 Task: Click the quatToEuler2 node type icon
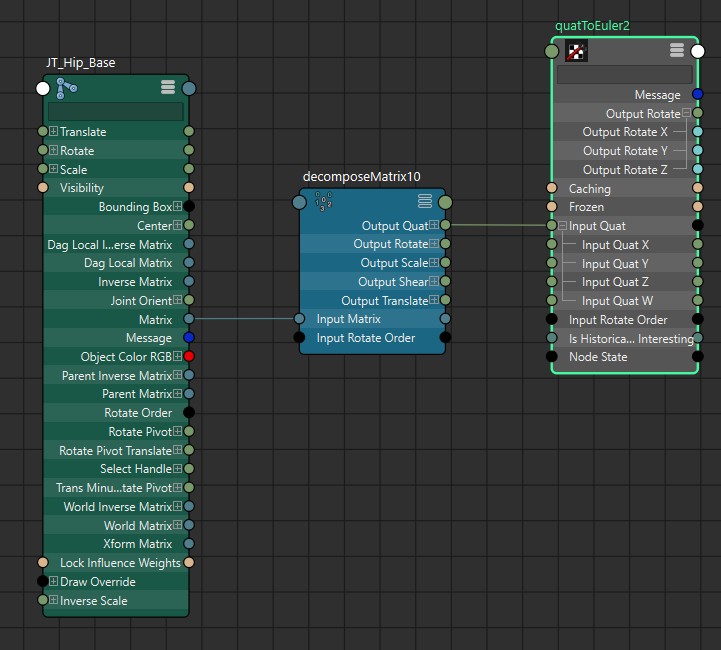[576, 51]
